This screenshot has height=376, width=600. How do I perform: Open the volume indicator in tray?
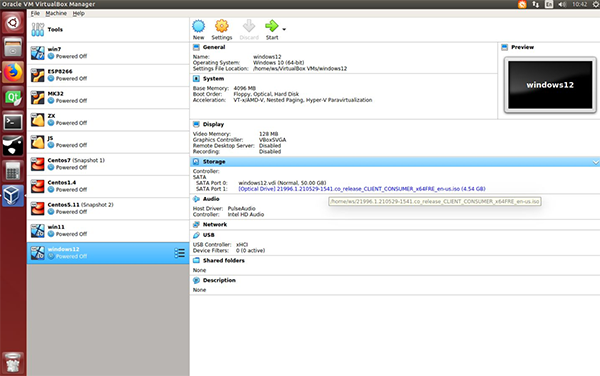point(562,4)
